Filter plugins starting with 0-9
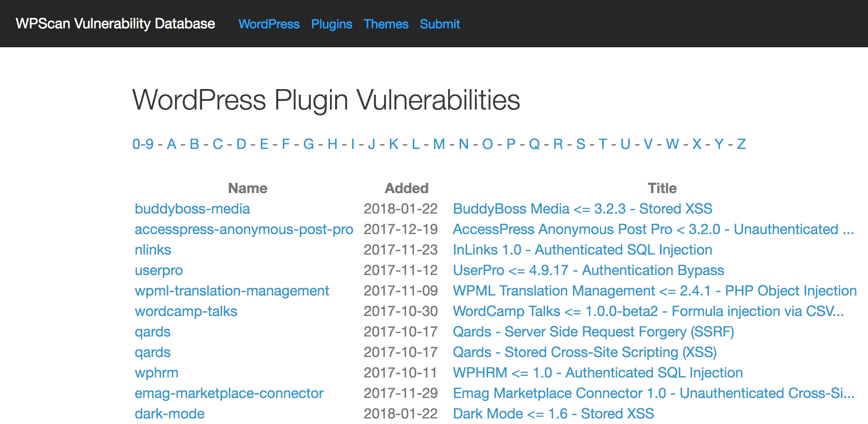 (x=143, y=144)
